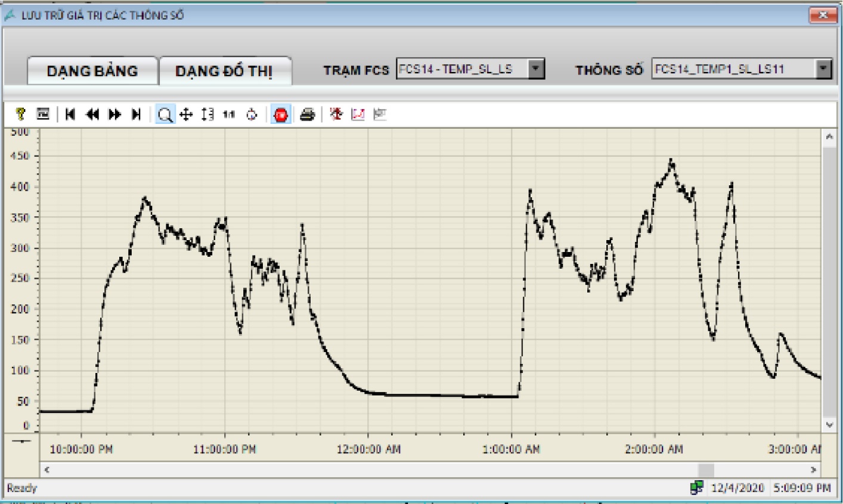Switch to the DẠNG ĐỒ THỊ tab
The height and width of the screenshot is (504, 843).
coord(224,71)
